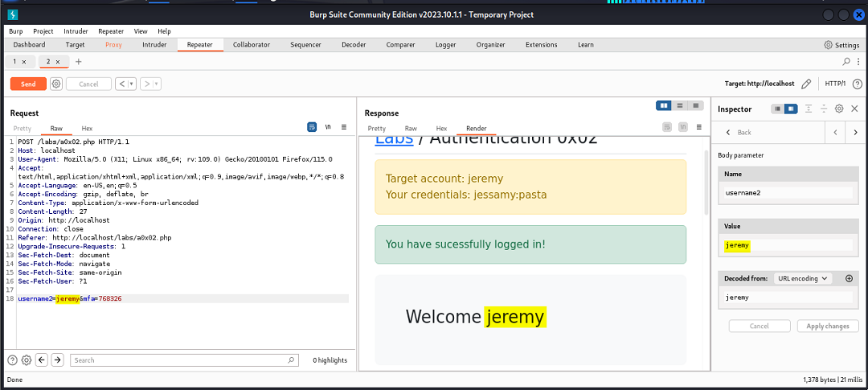The width and height of the screenshot is (868, 390).
Task: Click the Burp Suite lightning logo in title bar
Action: click(x=14, y=15)
